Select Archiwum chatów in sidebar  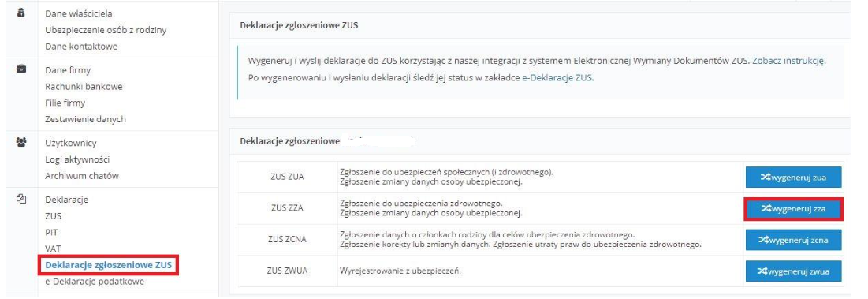pyautogui.click(x=82, y=176)
